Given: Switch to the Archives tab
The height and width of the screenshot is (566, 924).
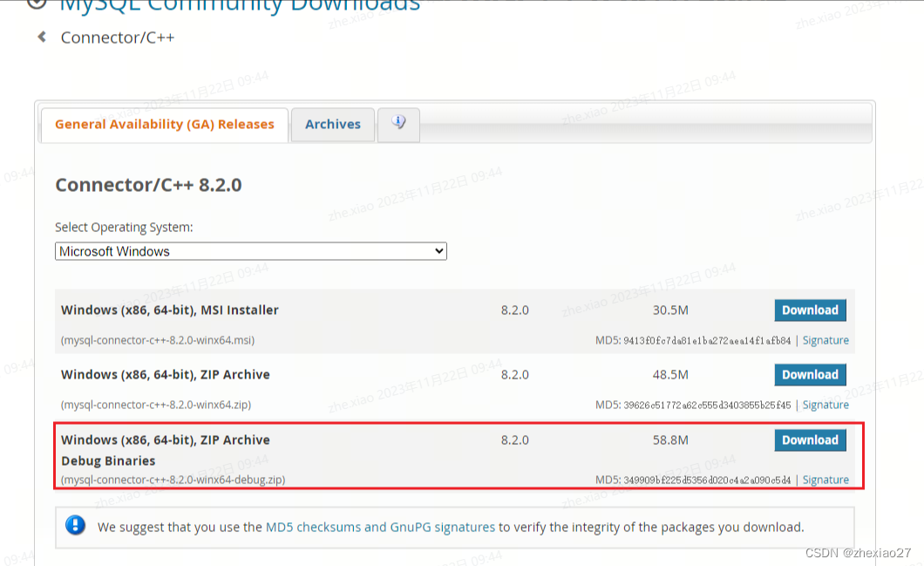Looking at the screenshot, I should pos(333,125).
